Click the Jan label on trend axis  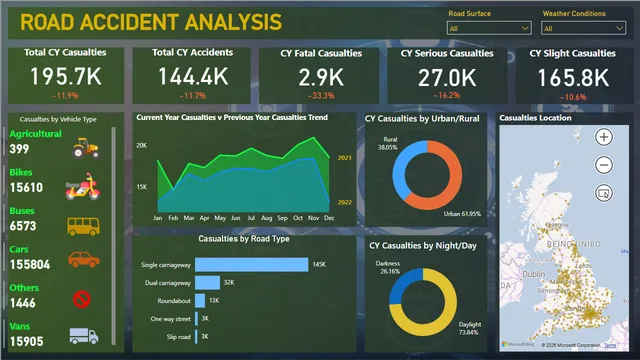[158, 218]
